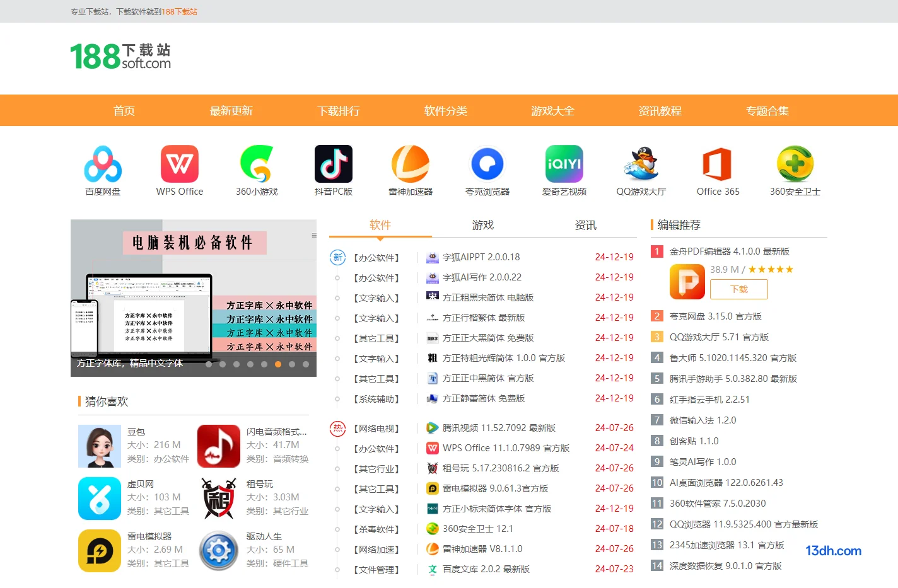Open AI桌面浏览器 122.0.6261.43 link
The image size is (898, 588).
[726, 483]
